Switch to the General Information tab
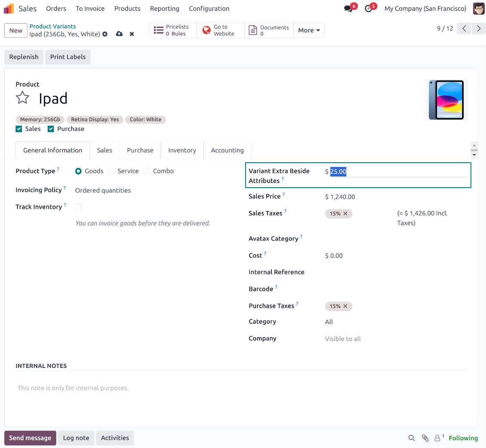The width and height of the screenshot is (486, 448). (x=53, y=150)
